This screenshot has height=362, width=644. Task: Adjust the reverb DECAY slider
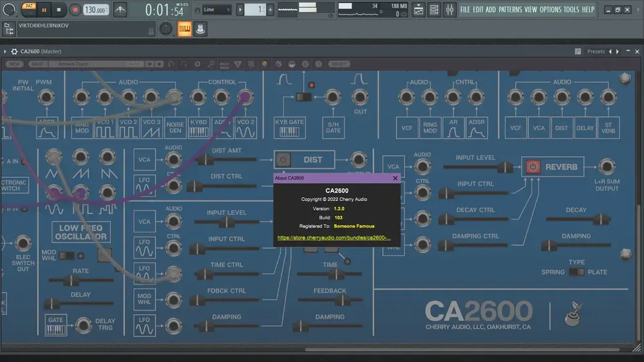coord(578,220)
